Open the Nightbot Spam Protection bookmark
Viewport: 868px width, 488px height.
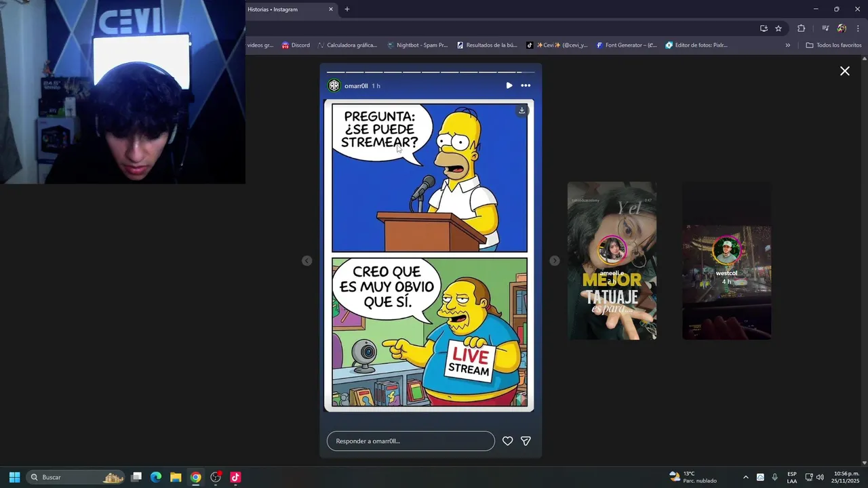tap(417, 45)
